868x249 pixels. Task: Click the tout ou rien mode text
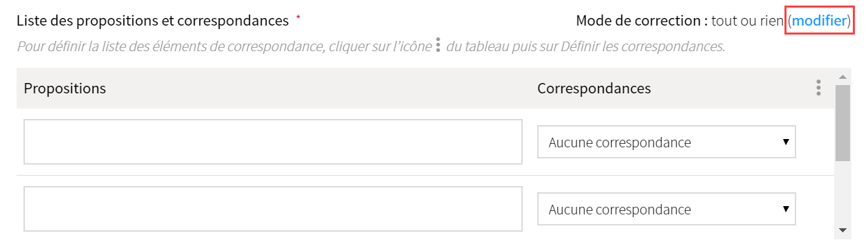click(x=748, y=21)
